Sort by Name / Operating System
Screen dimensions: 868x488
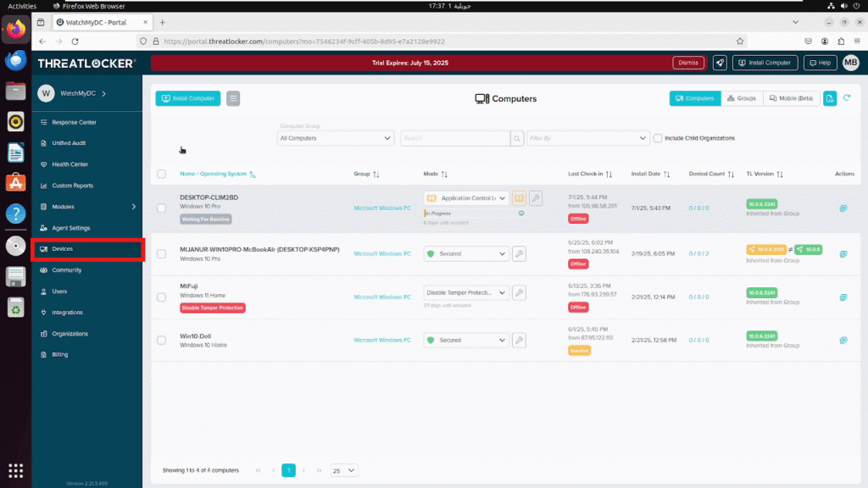(x=218, y=175)
